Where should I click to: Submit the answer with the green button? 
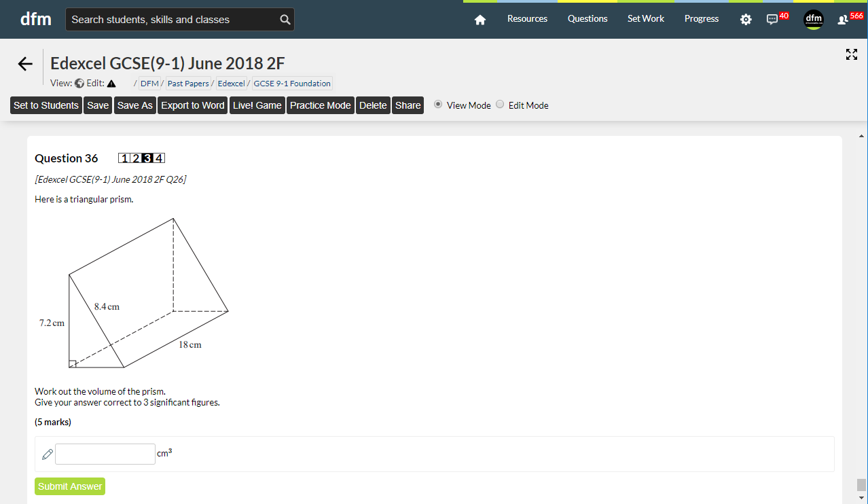(70, 486)
